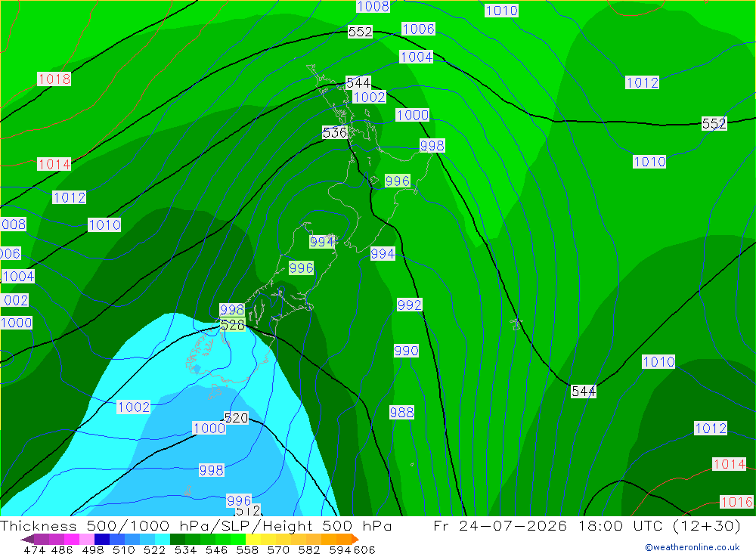The height and width of the screenshot is (554, 756).
Task: Select the red 1016 isobar label
Action: (736, 502)
